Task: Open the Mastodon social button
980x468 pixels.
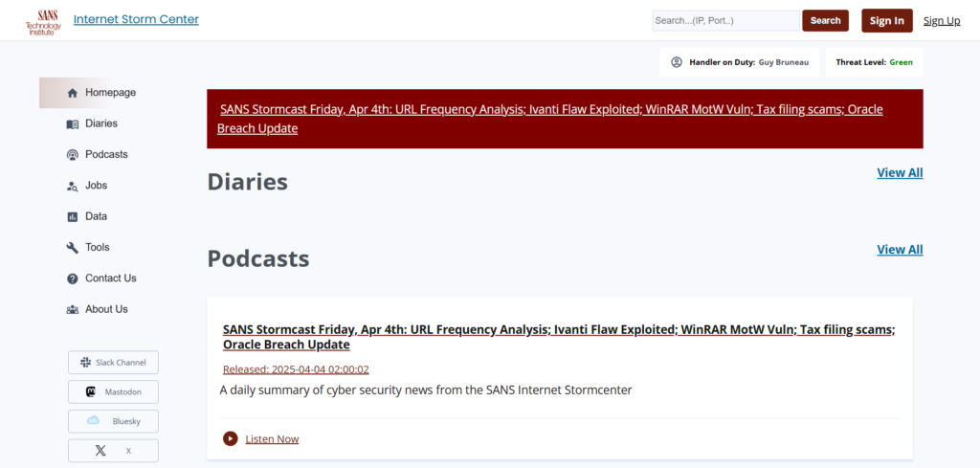Action: (x=113, y=391)
